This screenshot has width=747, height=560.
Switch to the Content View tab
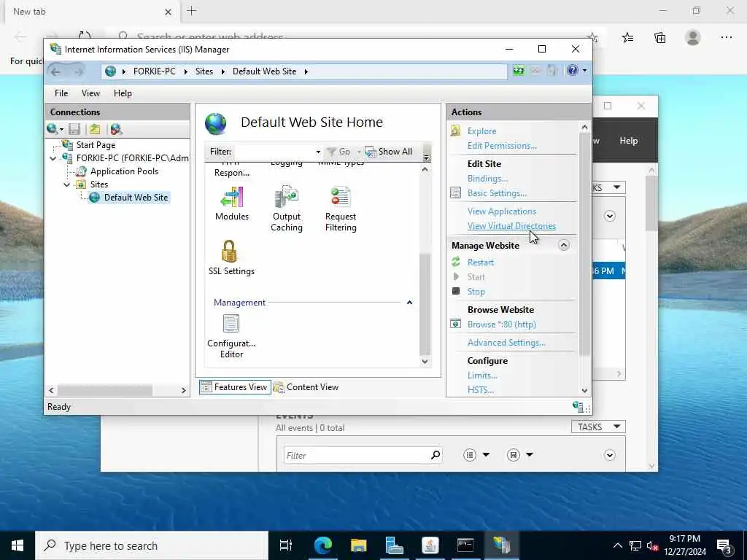[306, 387]
